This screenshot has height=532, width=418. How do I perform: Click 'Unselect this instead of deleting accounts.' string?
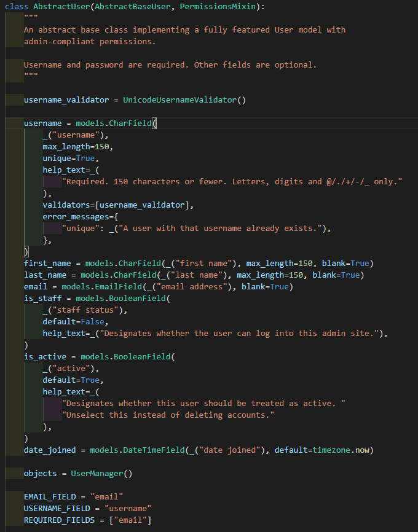168,415
